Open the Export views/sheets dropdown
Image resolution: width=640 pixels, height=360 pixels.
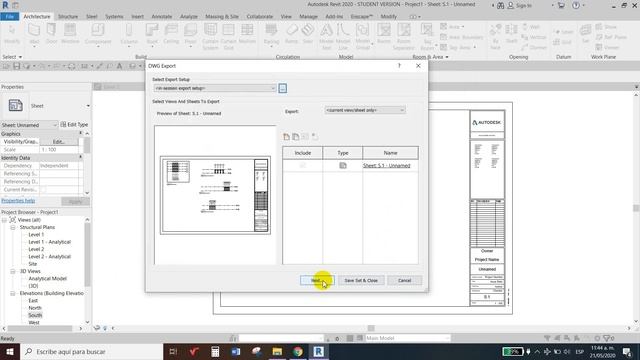coord(365,110)
